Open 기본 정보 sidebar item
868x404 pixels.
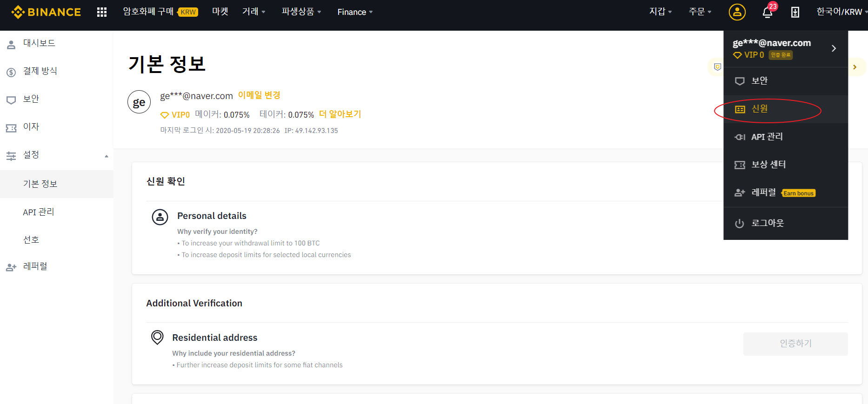[x=56, y=184]
